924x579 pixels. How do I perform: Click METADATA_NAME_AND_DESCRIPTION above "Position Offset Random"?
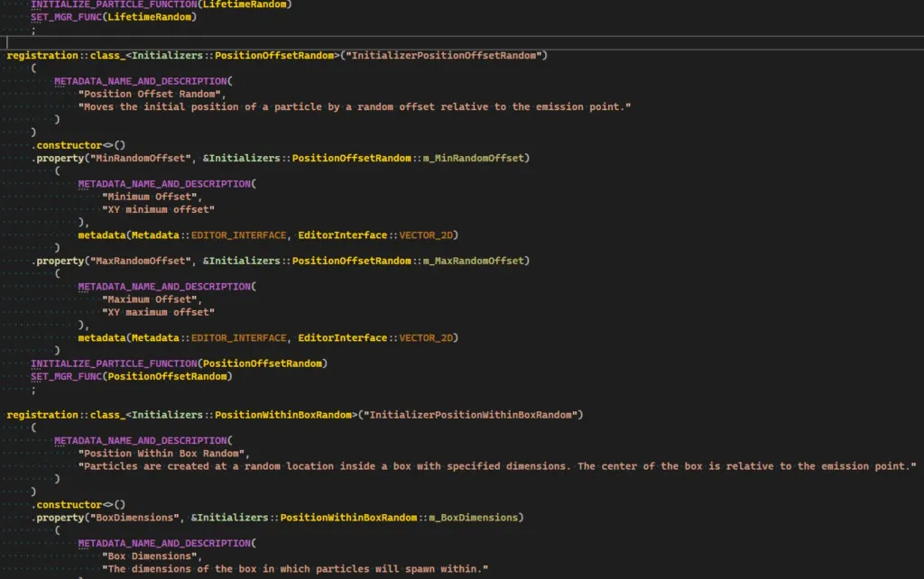[140, 81]
